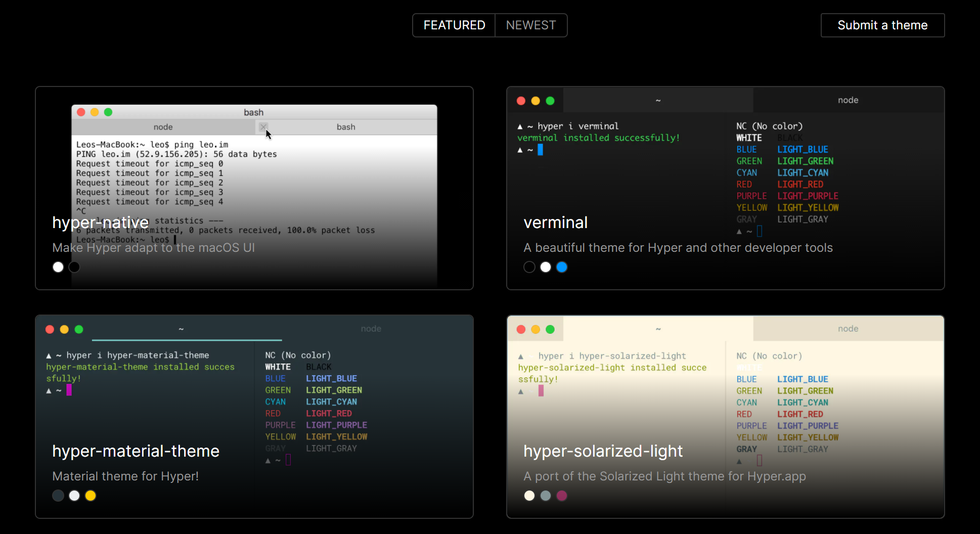Open the hyper-material-theme title link

[x=136, y=451]
